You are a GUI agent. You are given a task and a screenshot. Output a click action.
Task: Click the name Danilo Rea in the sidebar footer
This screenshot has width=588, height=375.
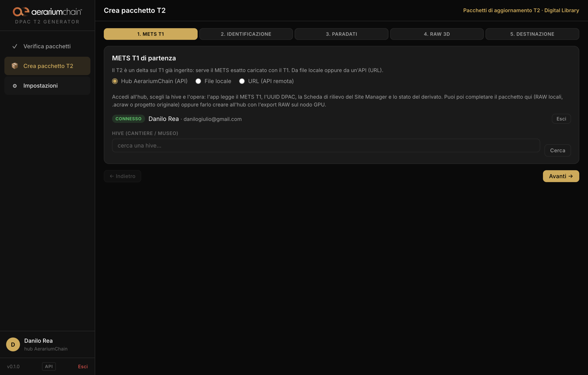click(39, 341)
